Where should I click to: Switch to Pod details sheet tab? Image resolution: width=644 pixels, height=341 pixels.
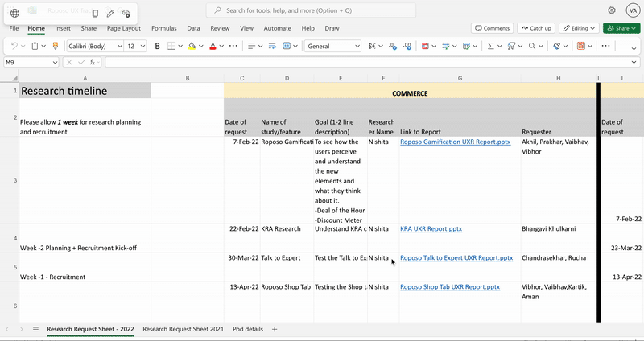tap(248, 329)
